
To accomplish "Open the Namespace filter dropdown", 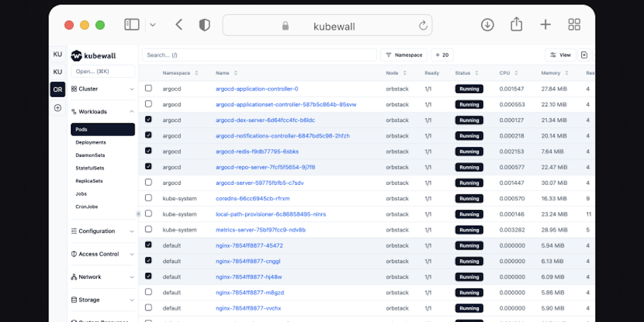I will 404,55.
